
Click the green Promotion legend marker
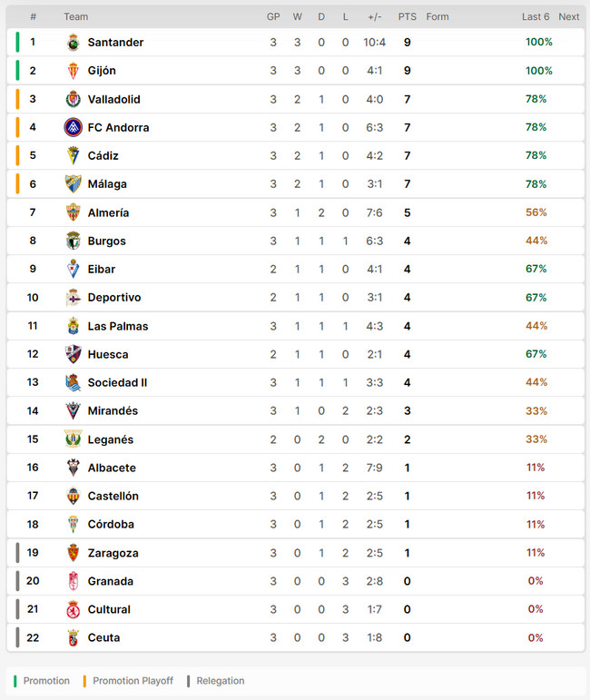pyautogui.click(x=15, y=681)
